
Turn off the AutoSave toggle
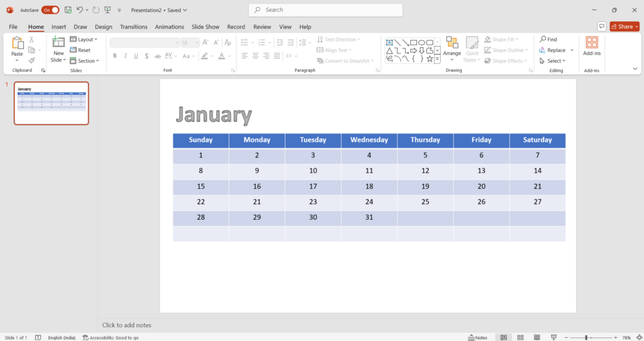click(x=50, y=10)
